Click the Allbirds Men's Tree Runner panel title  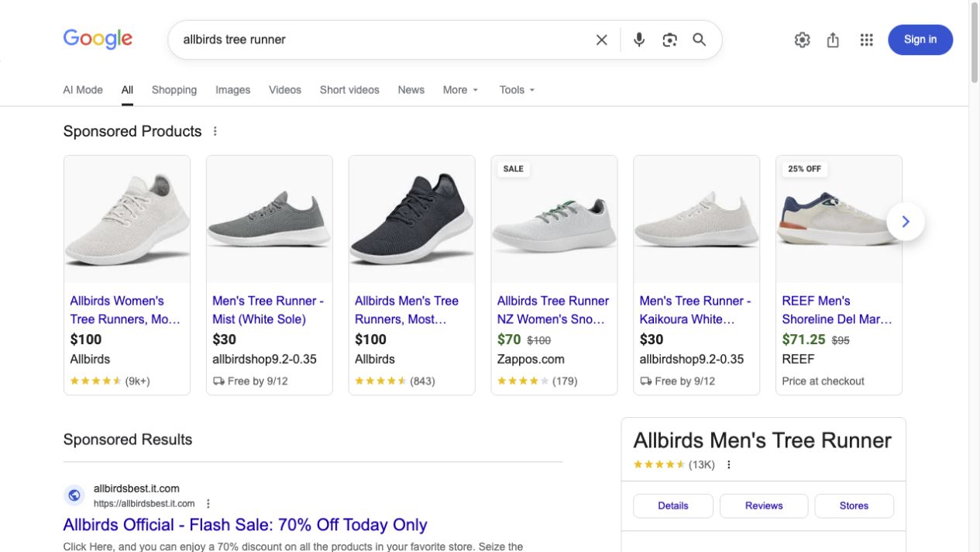(x=762, y=440)
